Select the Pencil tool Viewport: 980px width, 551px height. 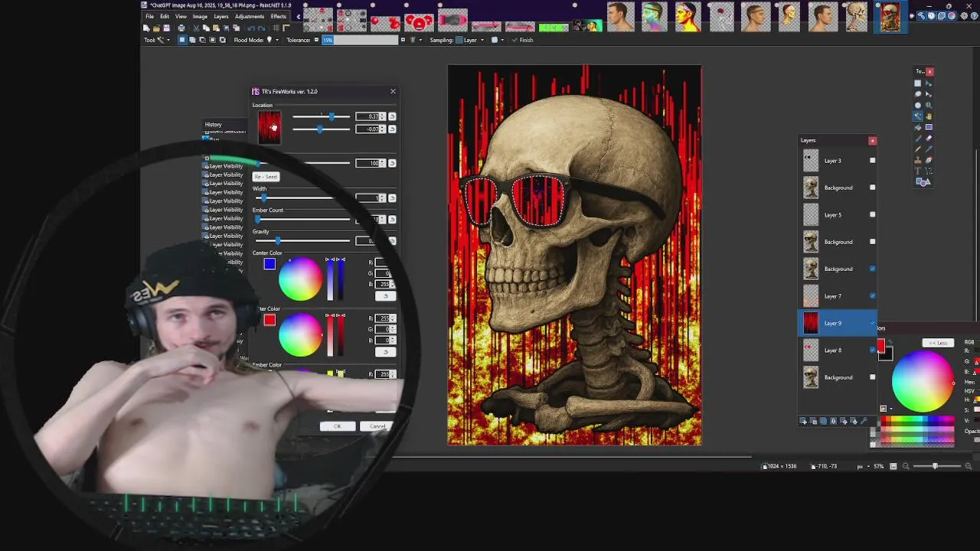918,149
